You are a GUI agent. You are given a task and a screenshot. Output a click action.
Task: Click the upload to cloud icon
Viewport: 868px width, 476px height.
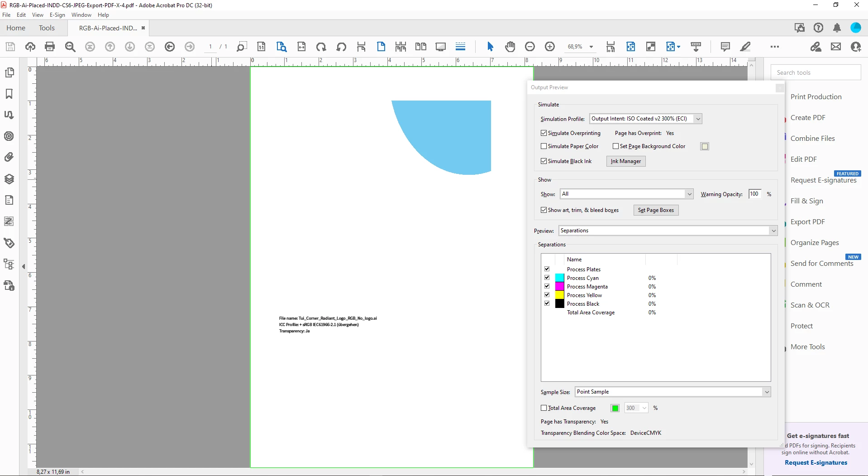click(x=30, y=47)
